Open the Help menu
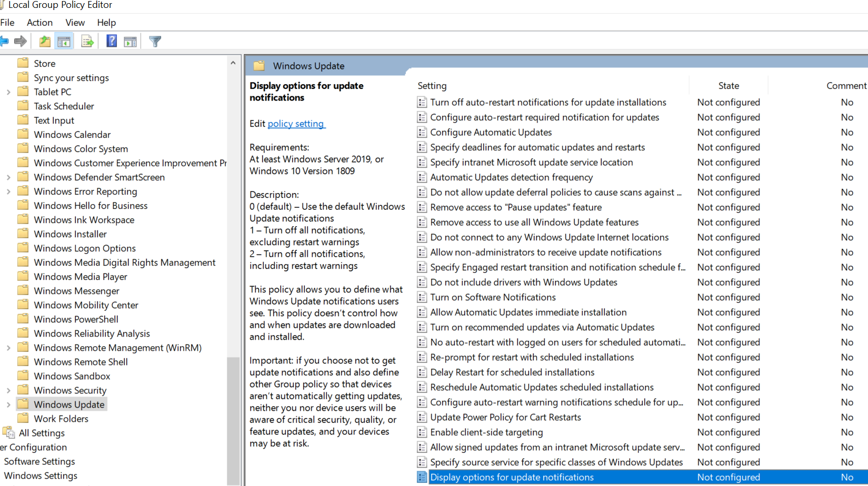Viewport: 868px width, 486px height. coord(106,23)
